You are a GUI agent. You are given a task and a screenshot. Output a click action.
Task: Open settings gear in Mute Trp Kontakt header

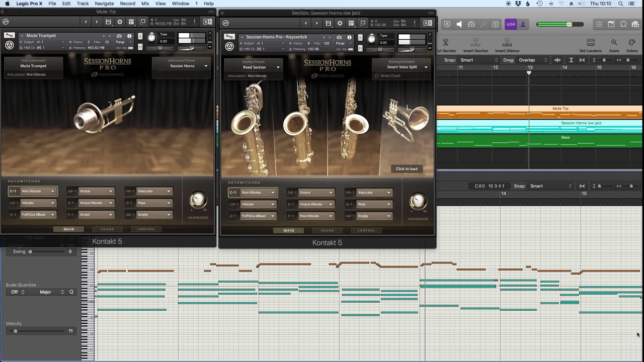click(x=120, y=22)
